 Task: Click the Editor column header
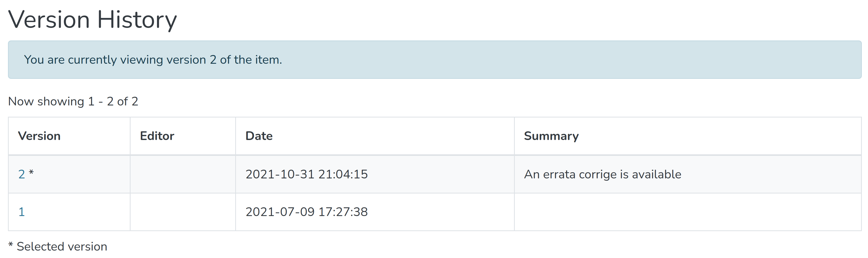tap(157, 136)
